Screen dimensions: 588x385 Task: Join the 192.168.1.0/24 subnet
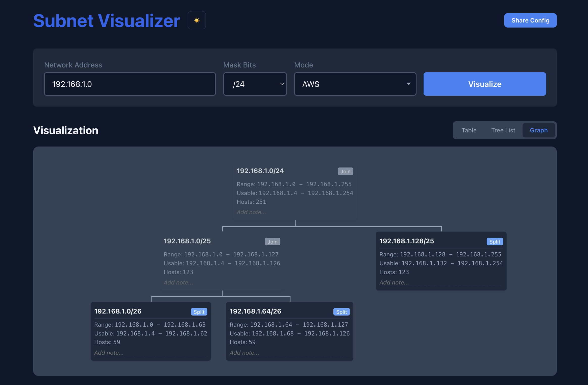click(x=345, y=171)
